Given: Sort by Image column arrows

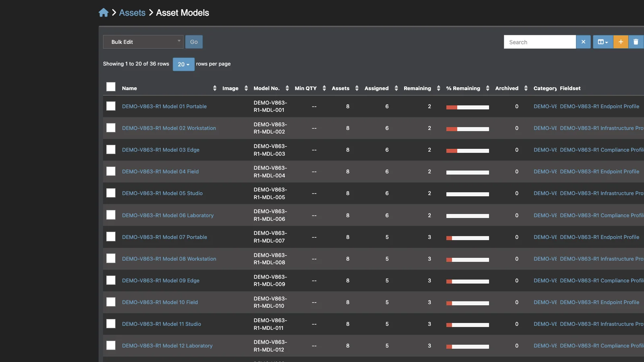Looking at the screenshot, I should pos(246,88).
